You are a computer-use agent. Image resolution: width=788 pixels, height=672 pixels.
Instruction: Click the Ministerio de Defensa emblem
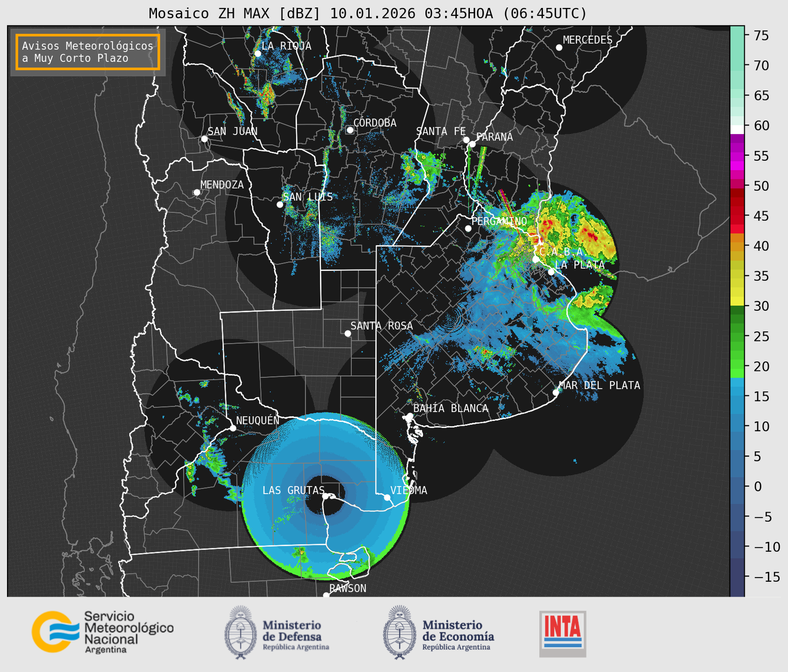[240, 632]
